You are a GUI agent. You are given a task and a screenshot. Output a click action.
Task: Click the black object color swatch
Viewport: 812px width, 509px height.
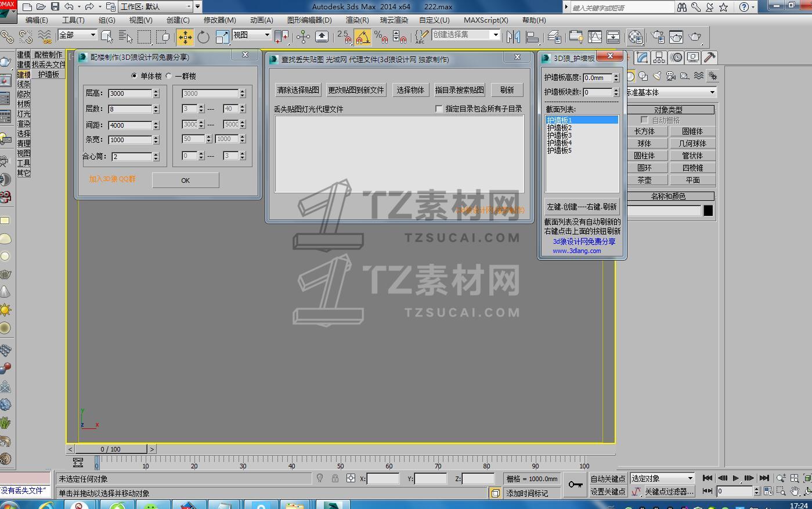click(708, 211)
